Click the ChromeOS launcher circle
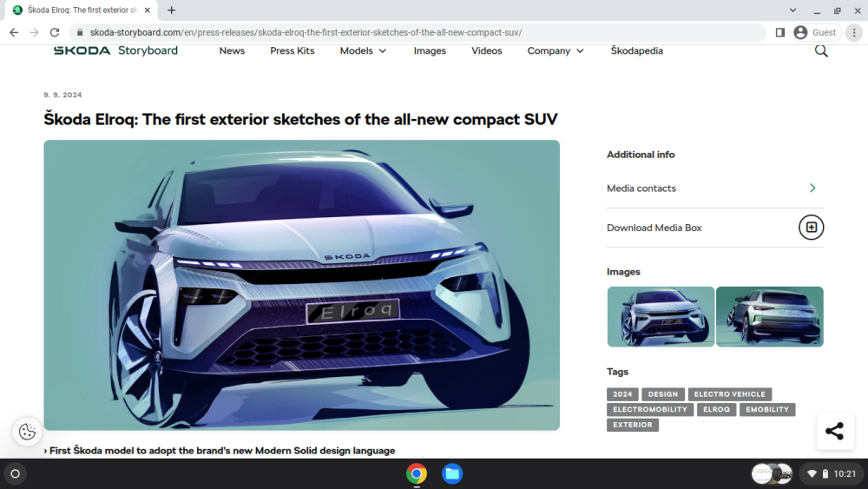Image resolution: width=868 pixels, height=489 pixels. pyautogui.click(x=15, y=473)
